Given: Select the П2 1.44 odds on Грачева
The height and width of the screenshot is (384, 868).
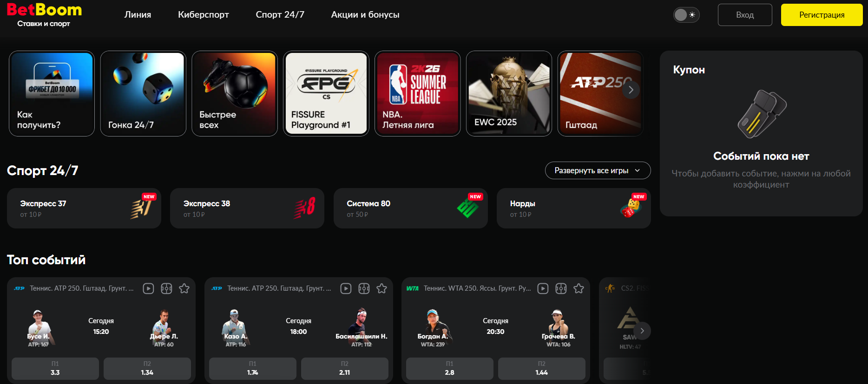Looking at the screenshot, I should [x=542, y=369].
